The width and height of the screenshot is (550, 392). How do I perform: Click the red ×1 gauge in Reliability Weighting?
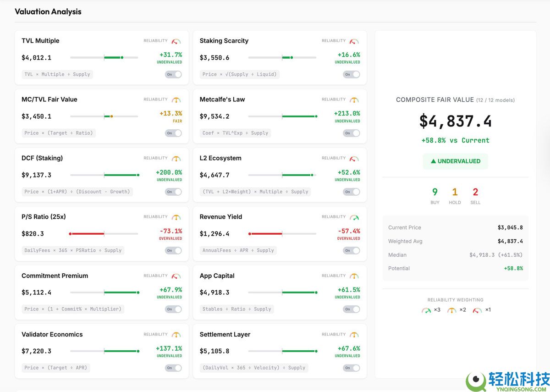click(x=477, y=309)
